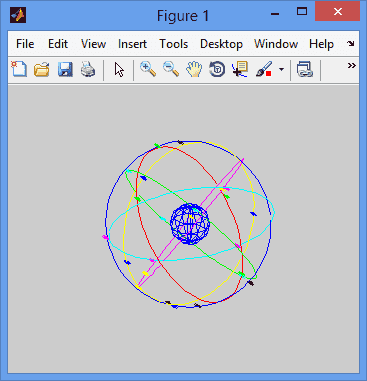
Task: Maximize the Figure 1 window
Action: 302,12
